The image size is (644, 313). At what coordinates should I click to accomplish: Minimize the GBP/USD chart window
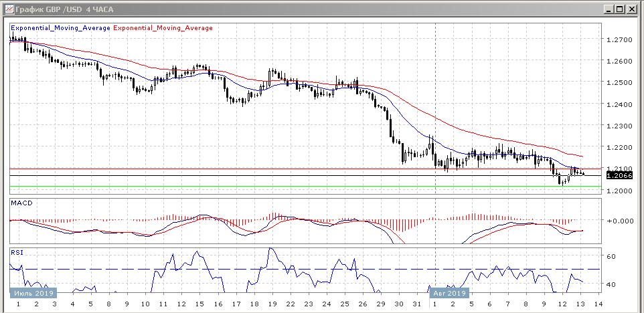point(608,9)
